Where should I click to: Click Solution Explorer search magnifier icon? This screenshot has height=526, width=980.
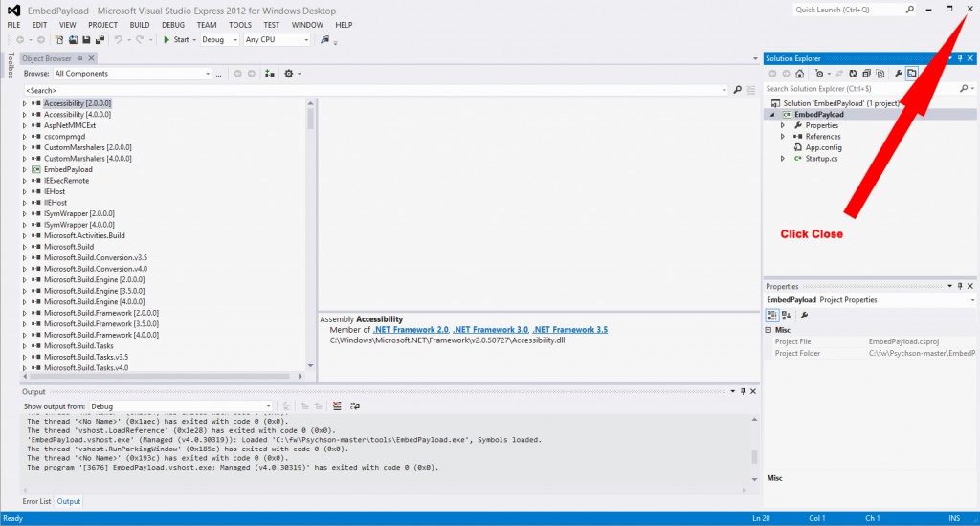(964, 89)
